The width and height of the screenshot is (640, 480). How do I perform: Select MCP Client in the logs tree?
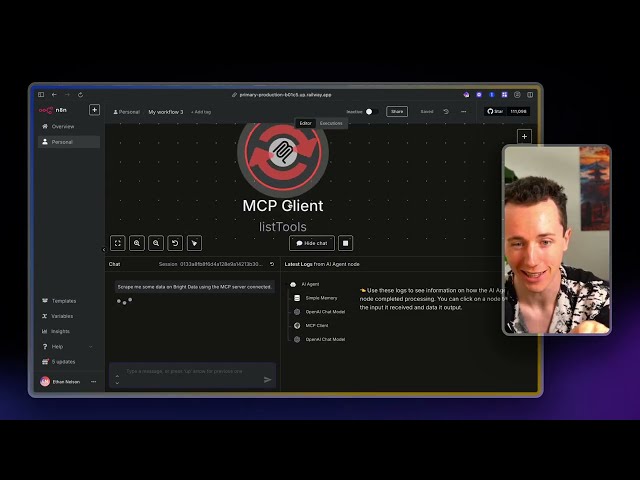(311, 326)
